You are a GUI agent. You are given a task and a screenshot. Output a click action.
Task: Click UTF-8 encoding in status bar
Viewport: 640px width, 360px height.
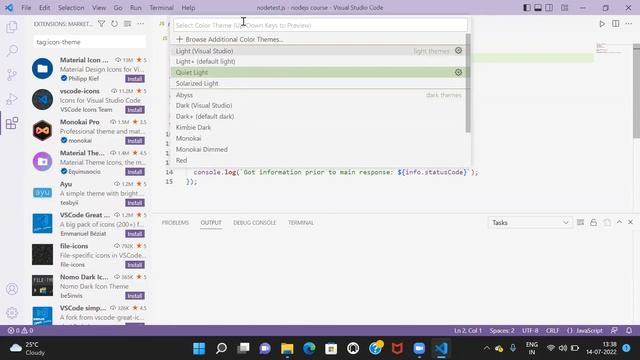[530, 331]
